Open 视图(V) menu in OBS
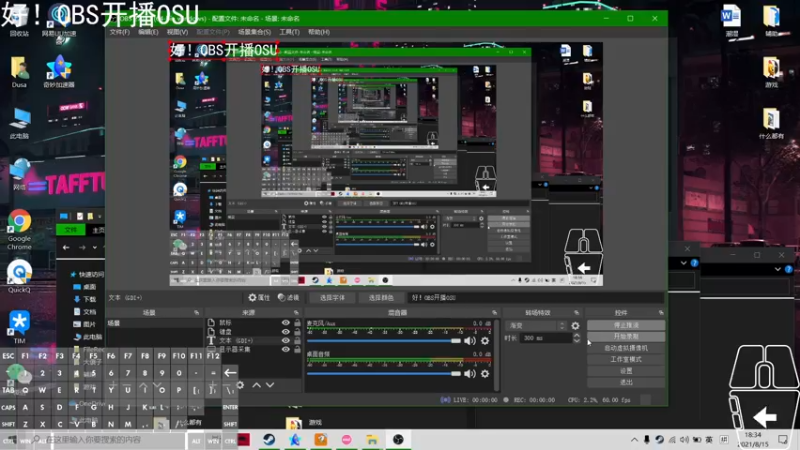This screenshot has width=800, height=450. pos(177,32)
